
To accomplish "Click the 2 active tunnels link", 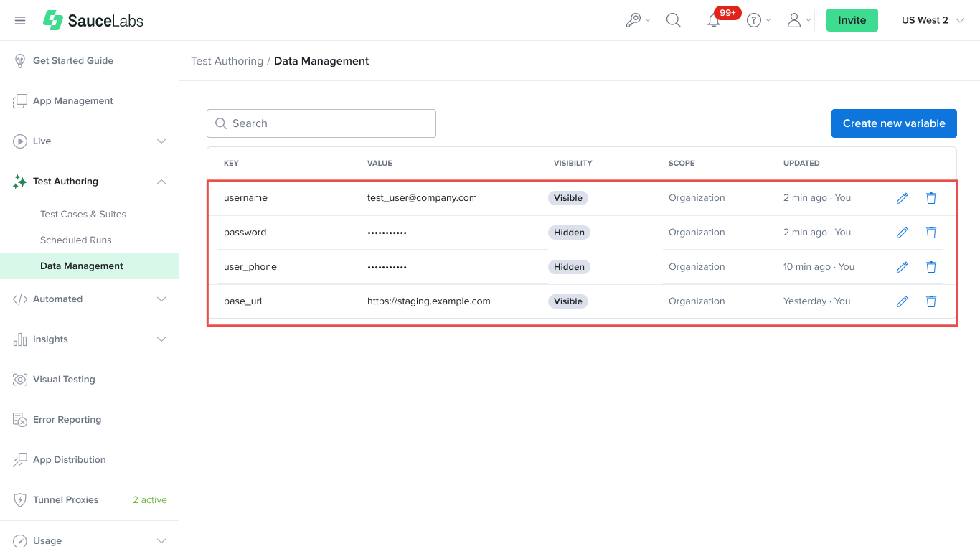I will click(150, 500).
